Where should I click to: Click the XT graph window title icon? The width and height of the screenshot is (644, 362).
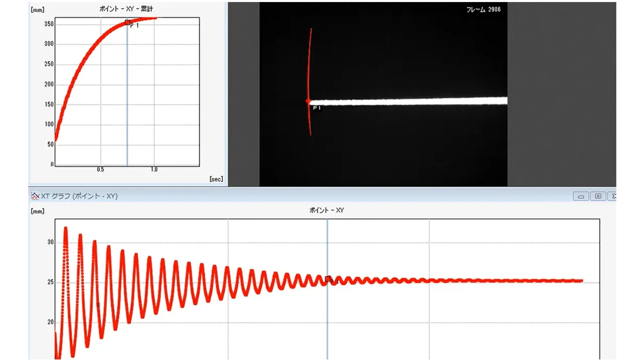(35, 196)
